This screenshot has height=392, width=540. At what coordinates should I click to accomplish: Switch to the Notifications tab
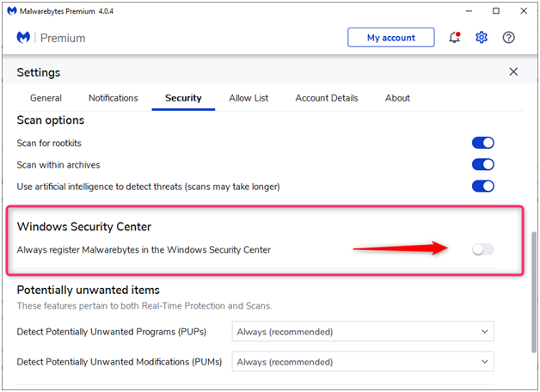(114, 98)
